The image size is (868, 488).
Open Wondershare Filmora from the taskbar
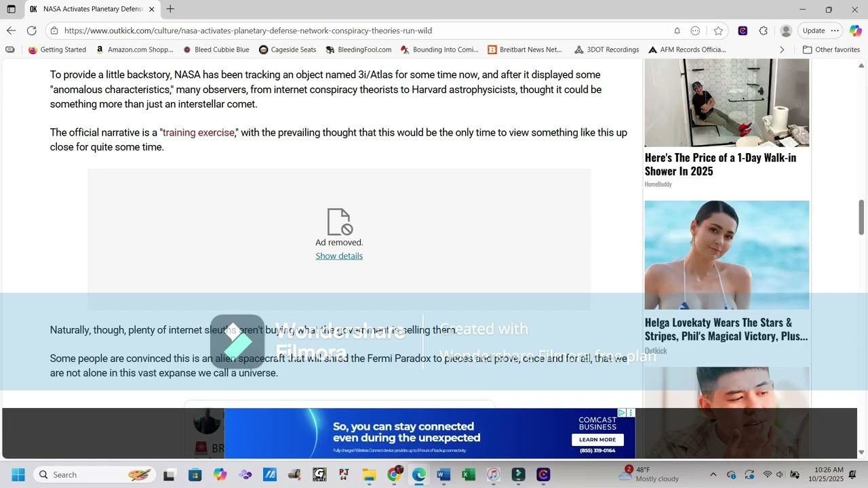coord(518,474)
